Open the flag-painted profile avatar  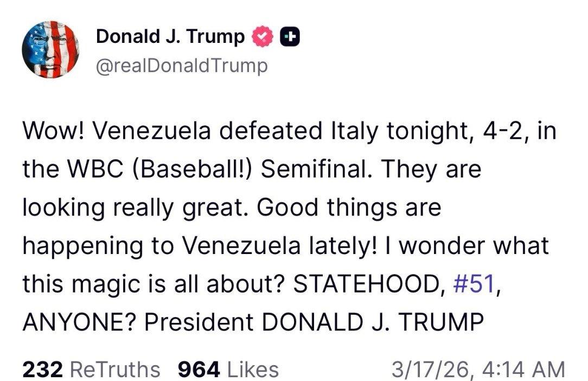pos(50,50)
